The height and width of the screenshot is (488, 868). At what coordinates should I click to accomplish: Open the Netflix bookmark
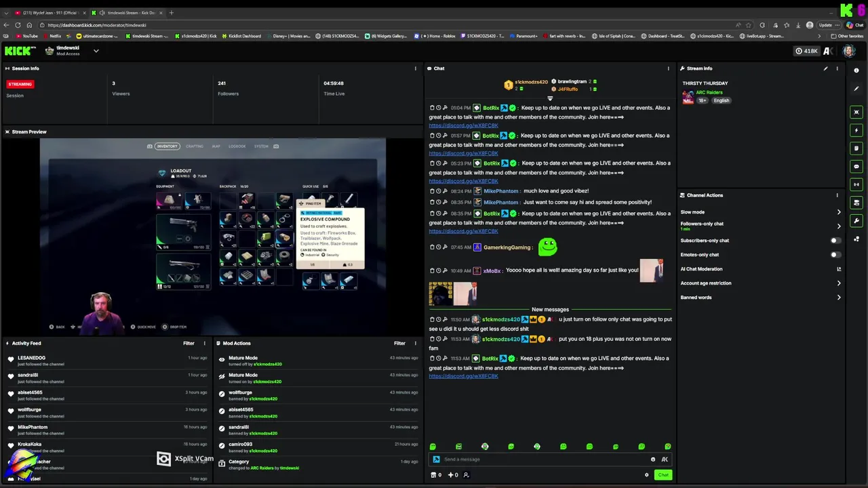pos(52,36)
